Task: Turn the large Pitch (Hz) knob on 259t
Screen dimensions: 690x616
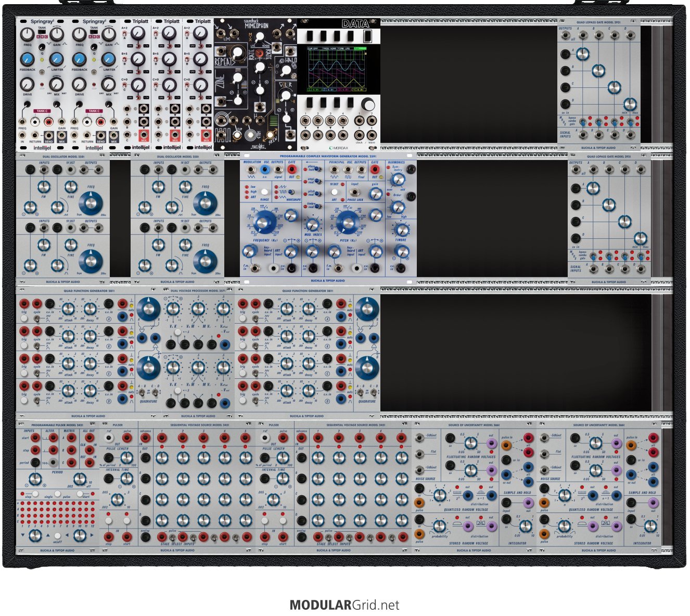Action: 348,222
